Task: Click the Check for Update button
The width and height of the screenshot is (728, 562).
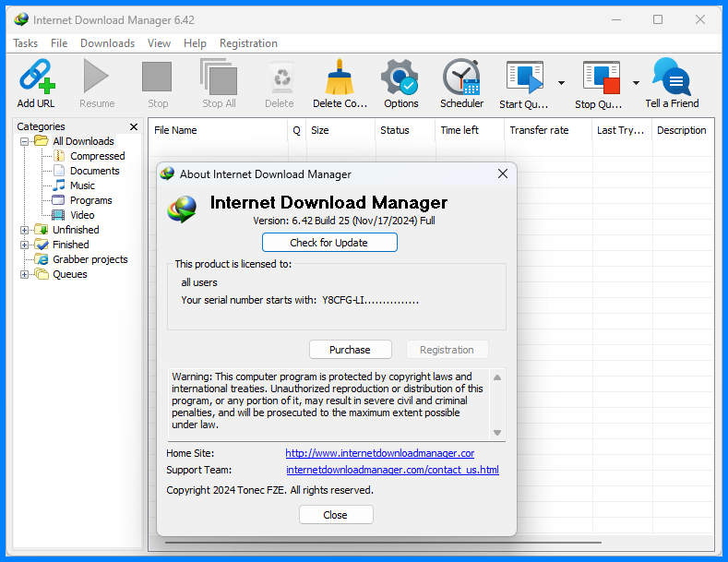Action: [x=329, y=243]
